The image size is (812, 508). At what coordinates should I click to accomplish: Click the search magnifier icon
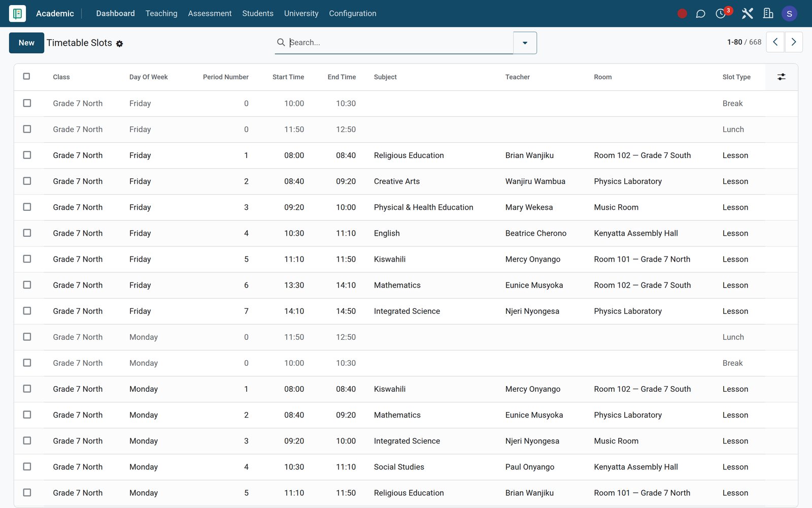(281, 42)
